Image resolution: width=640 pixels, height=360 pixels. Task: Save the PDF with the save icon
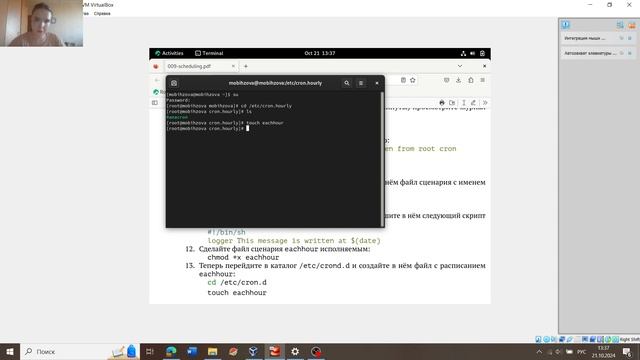tap(452, 103)
